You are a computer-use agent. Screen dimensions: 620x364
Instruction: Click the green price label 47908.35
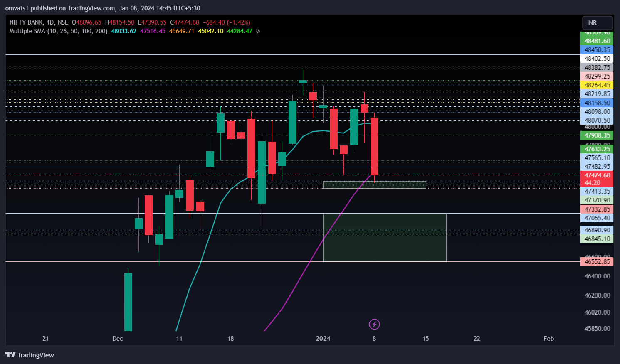[x=597, y=135]
